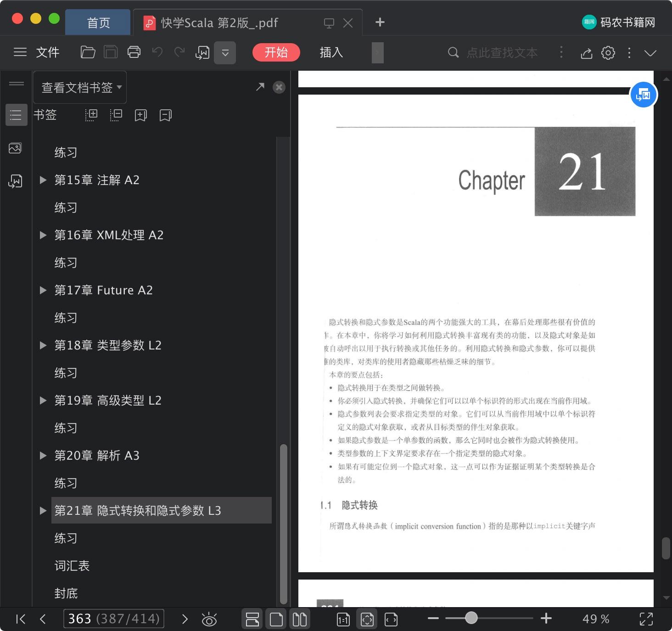Click the 49 % zoom value
Viewport: 672px width, 631px height.
pyautogui.click(x=596, y=619)
